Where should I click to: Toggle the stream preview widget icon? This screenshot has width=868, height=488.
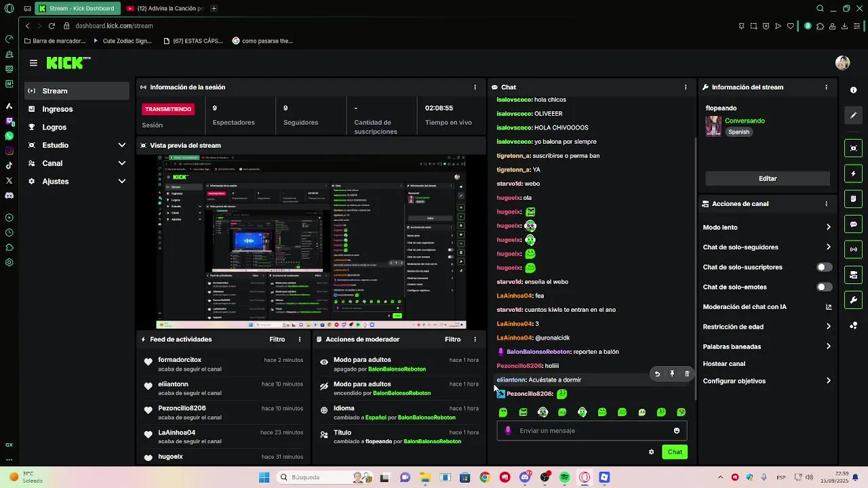[853, 148]
